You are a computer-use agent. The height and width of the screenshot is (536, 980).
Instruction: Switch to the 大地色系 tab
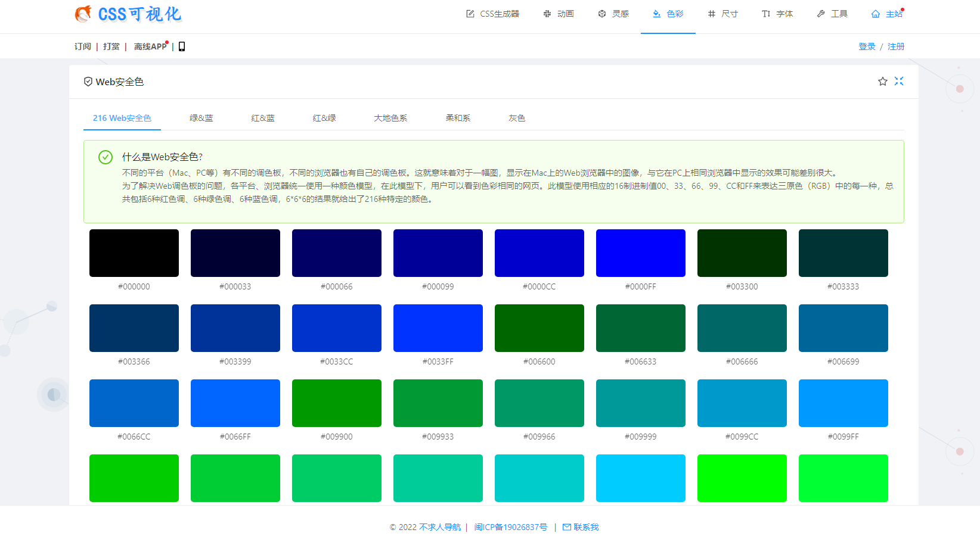[x=390, y=118]
